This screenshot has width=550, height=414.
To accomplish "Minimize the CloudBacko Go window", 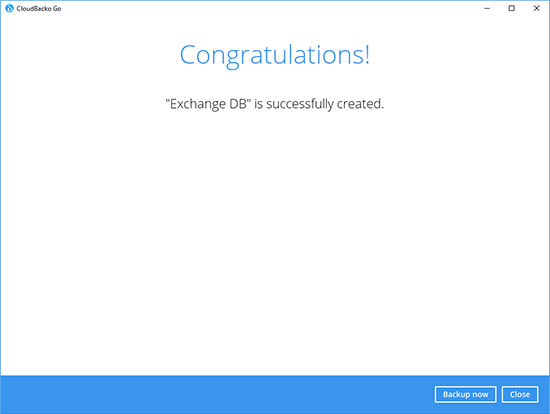I will pos(487,8).
